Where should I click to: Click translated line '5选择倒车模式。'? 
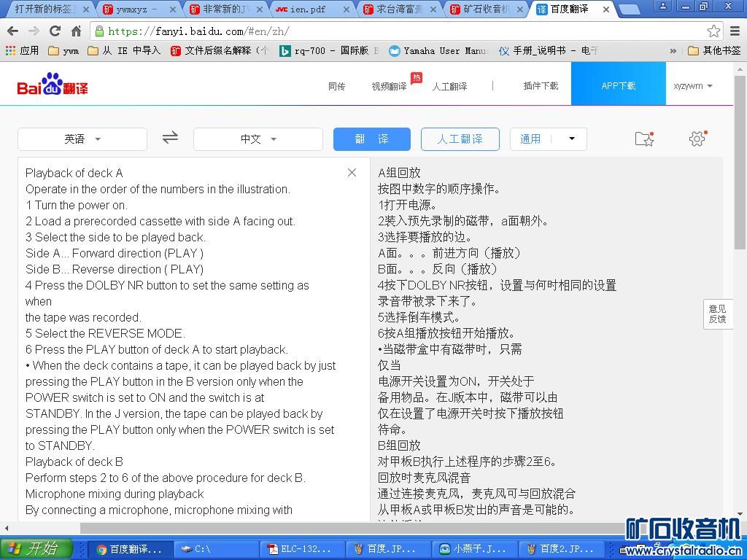tap(419, 317)
